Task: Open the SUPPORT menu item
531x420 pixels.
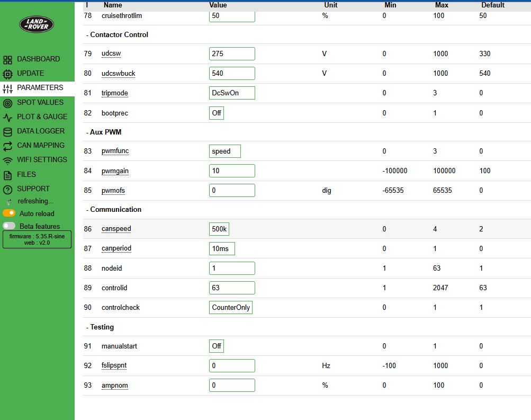Action: tap(33, 189)
